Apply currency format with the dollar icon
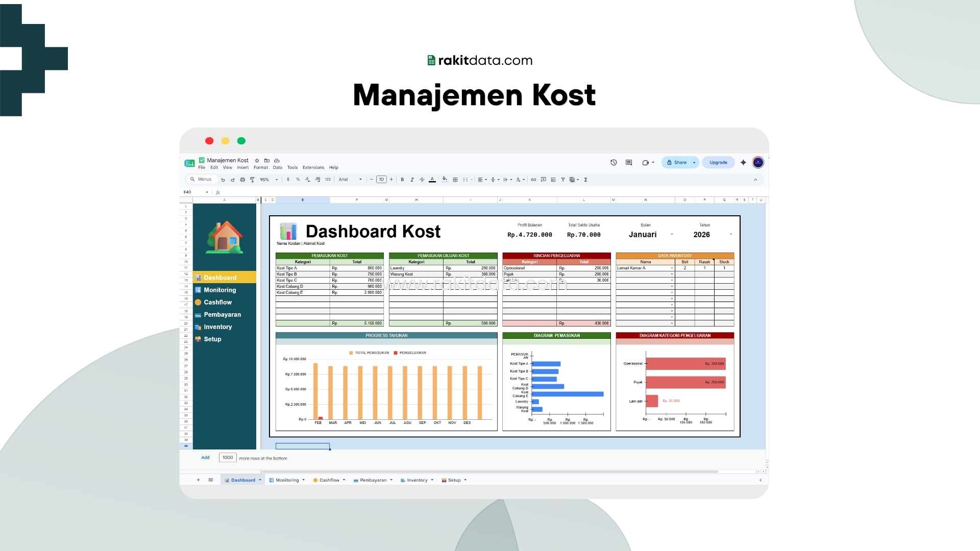The image size is (980, 551). click(x=288, y=180)
